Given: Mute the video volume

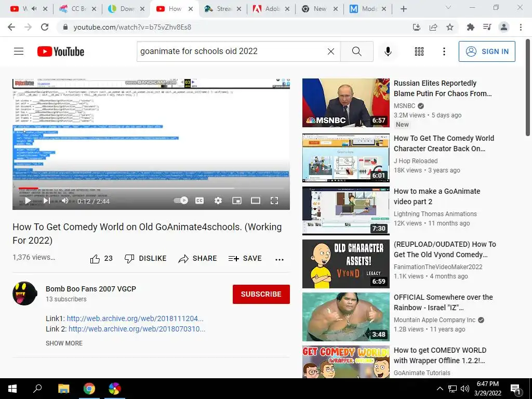Looking at the screenshot, I should [x=65, y=201].
